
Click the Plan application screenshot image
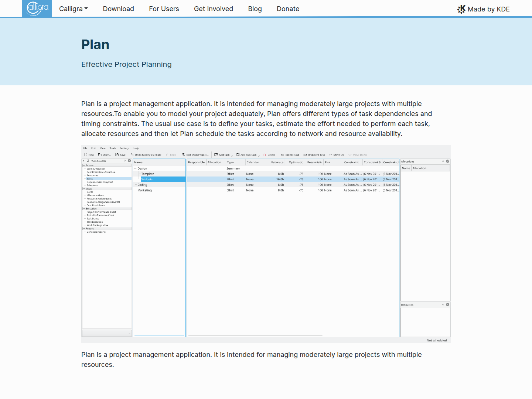[266, 244]
